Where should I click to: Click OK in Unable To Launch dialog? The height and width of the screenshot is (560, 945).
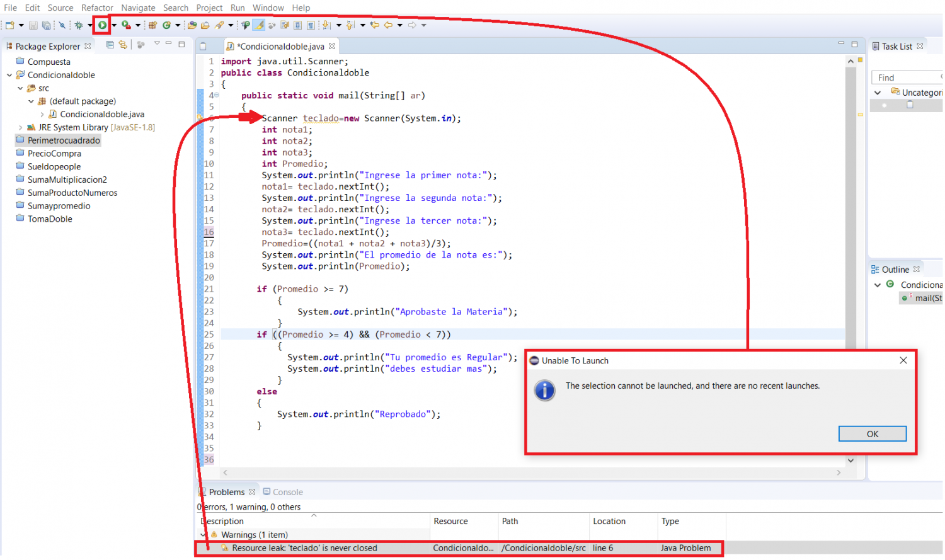(872, 434)
